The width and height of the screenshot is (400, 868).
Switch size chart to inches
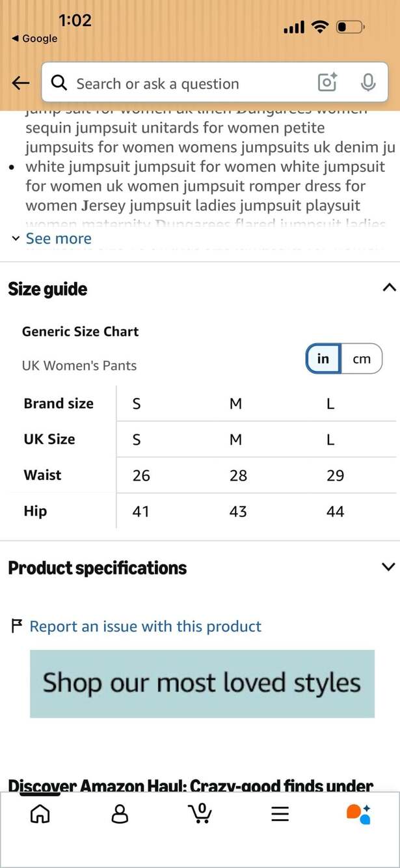323,359
